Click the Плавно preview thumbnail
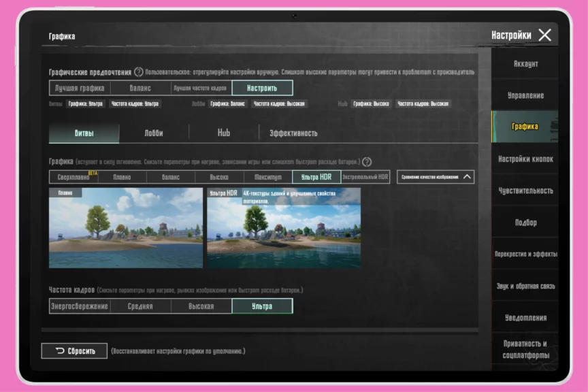This screenshot has height=392, width=588. [x=125, y=228]
